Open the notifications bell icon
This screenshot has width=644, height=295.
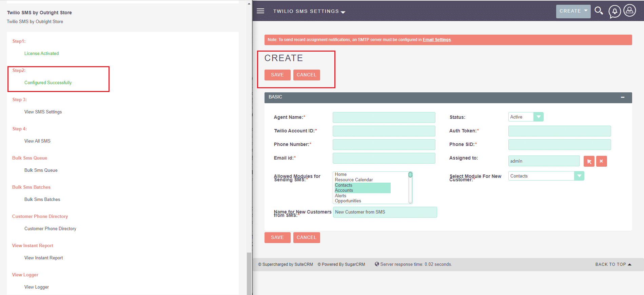(614, 12)
